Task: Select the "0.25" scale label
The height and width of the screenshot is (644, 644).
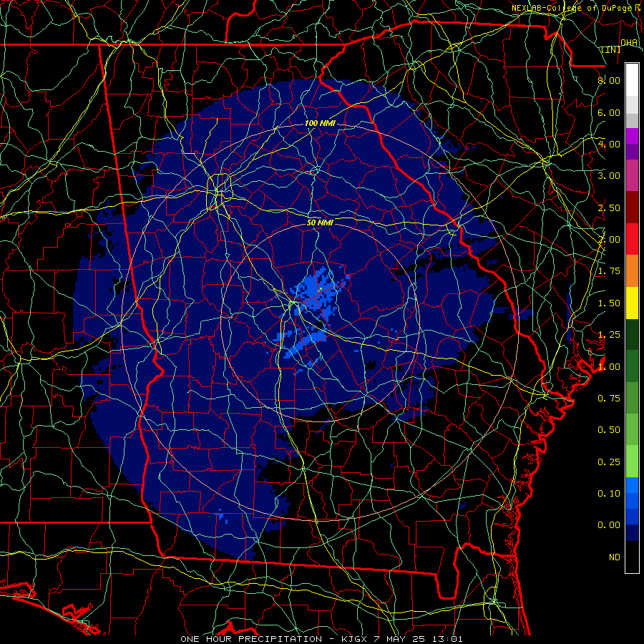Action: point(609,462)
